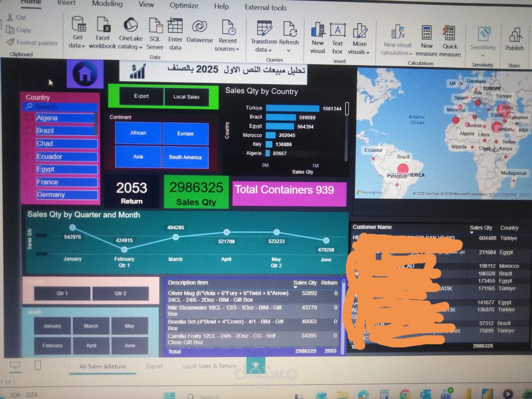
Task: Expand the Transform data dropdown arrow
Action: 270,50
